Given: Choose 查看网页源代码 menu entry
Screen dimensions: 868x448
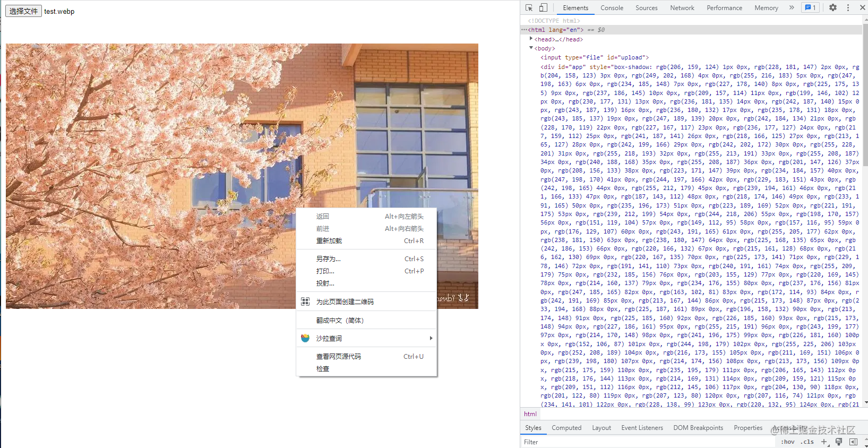Looking at the screenshot, I should [366, 356].
